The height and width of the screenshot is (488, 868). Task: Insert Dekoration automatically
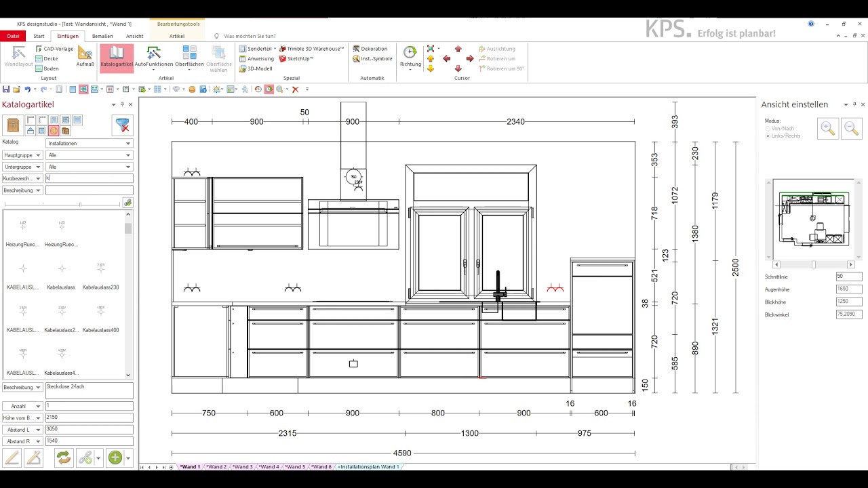click(370, 49)
